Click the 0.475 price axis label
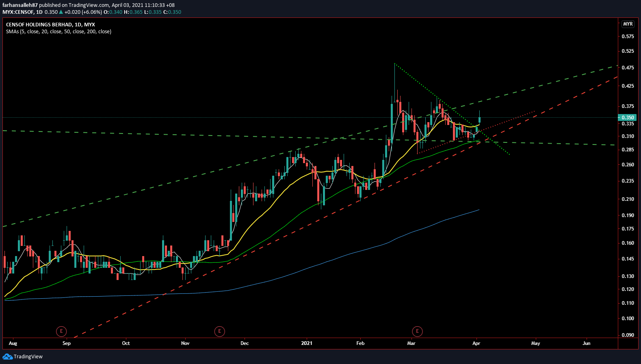This screenshot has width=641, height=364. coord(628,68)
